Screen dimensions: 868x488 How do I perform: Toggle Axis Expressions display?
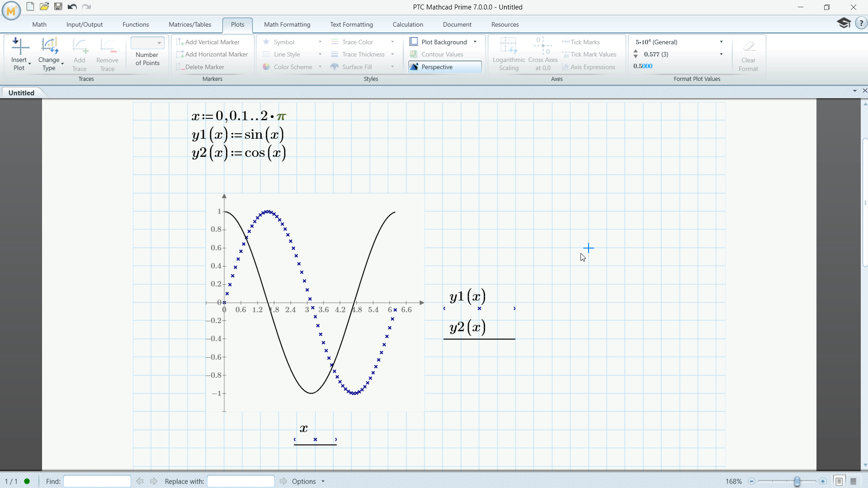point(589,67)
